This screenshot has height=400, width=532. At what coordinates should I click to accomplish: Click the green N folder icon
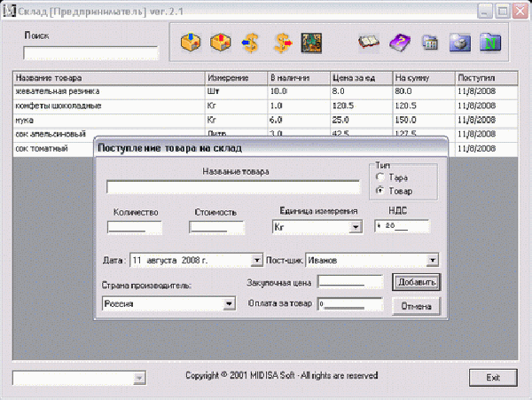489,42
